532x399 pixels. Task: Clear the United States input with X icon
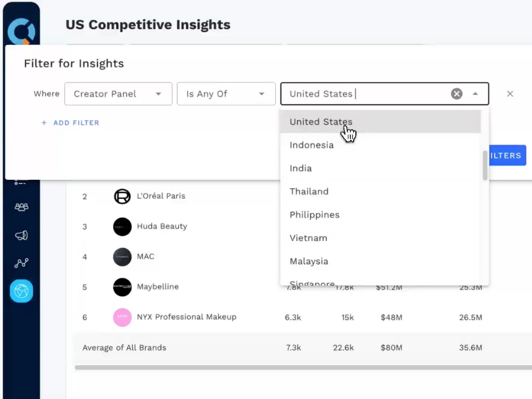[456, 94]
